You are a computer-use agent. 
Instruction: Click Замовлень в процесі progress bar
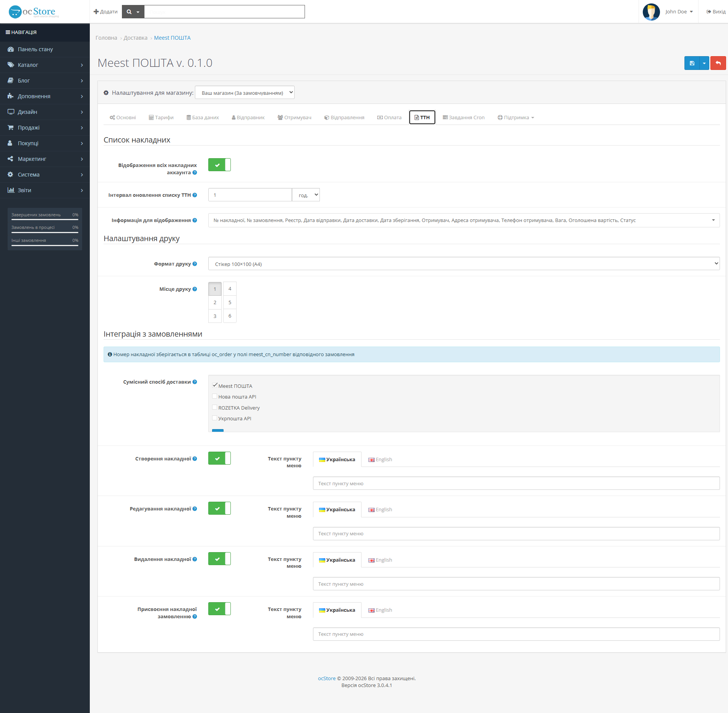click(45, 232)
